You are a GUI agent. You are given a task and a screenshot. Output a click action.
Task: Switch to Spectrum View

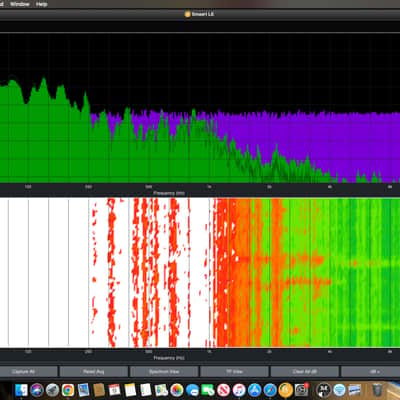coord(164,371)
